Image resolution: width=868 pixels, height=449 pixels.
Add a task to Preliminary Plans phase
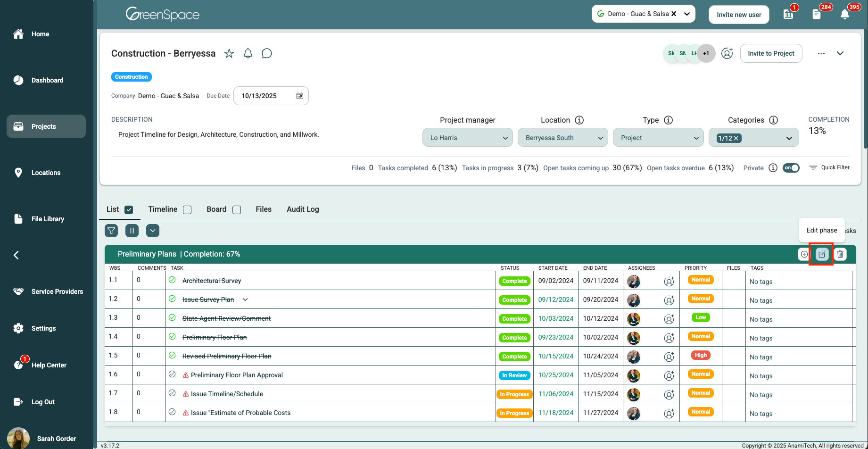(804, 254)
